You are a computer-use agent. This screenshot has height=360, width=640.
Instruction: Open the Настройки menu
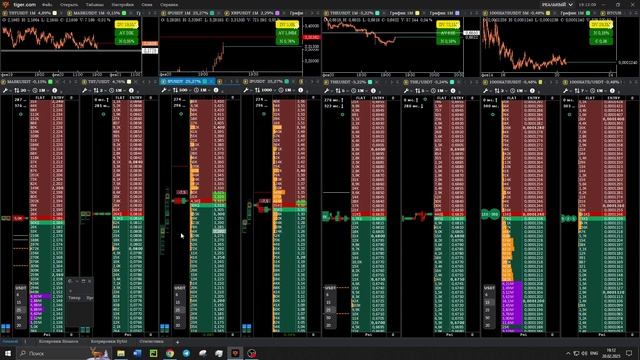tap(122, 4)
